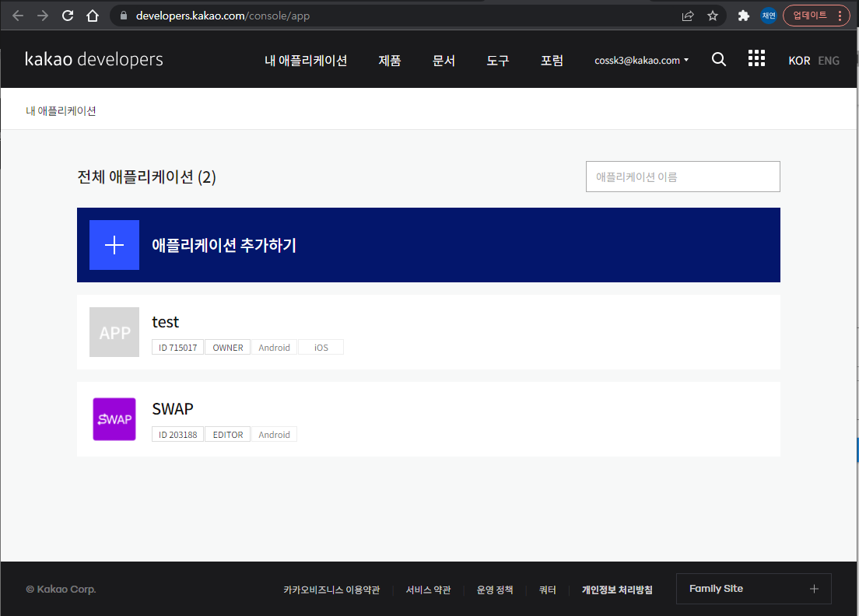Click the ID 203188 tag

pyautogui.click(x=177, y=434)
